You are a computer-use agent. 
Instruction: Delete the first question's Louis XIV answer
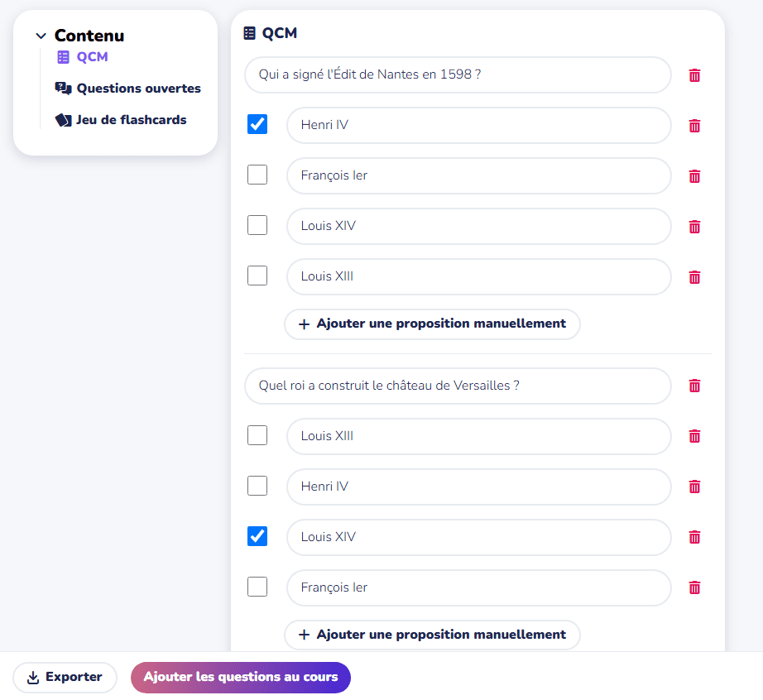coord(694,227)
